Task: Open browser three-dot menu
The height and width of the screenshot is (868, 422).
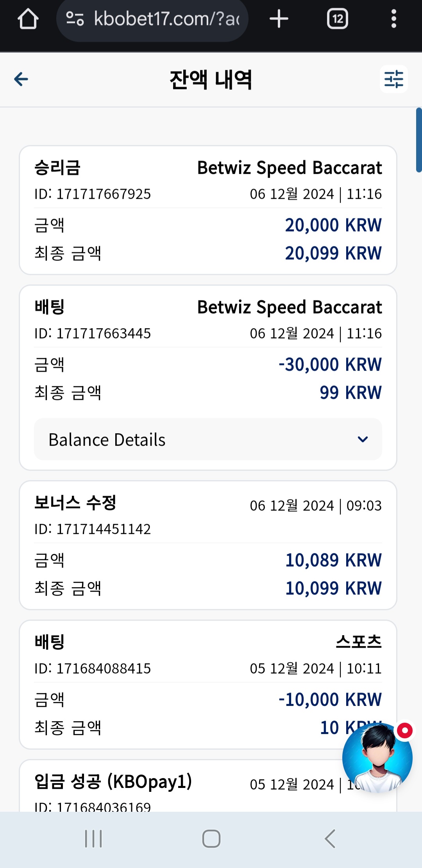Action: [x=393, y=19]
